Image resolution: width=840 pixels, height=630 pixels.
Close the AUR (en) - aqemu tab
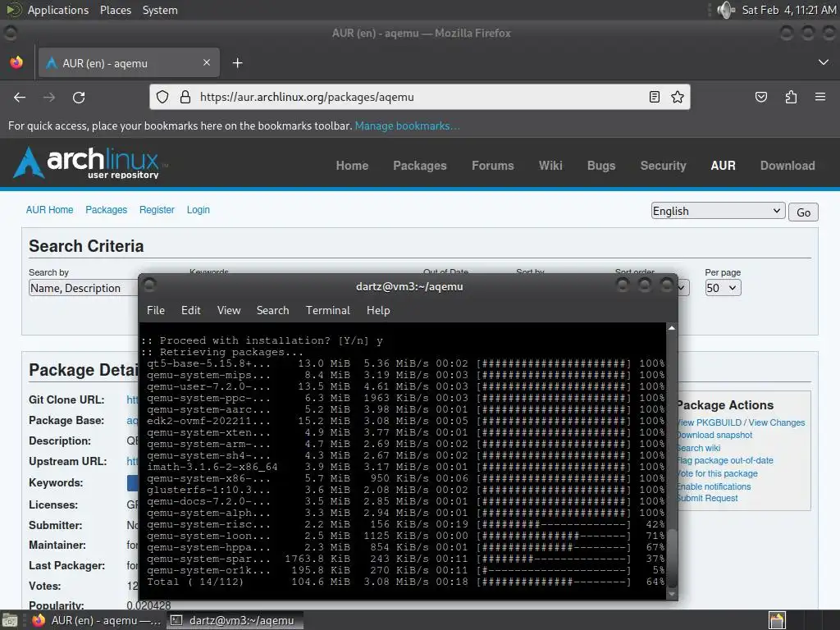coord(207,62)
